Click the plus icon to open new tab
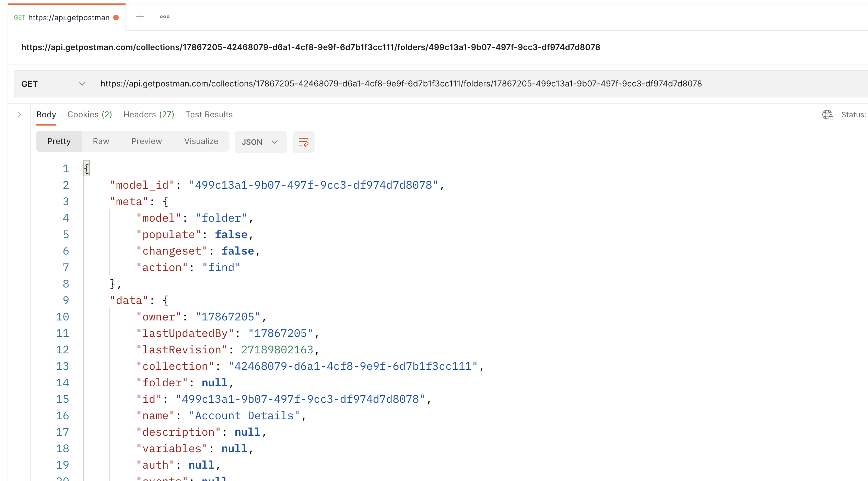This screenshot has height=481, width=868. coord(140,17)
